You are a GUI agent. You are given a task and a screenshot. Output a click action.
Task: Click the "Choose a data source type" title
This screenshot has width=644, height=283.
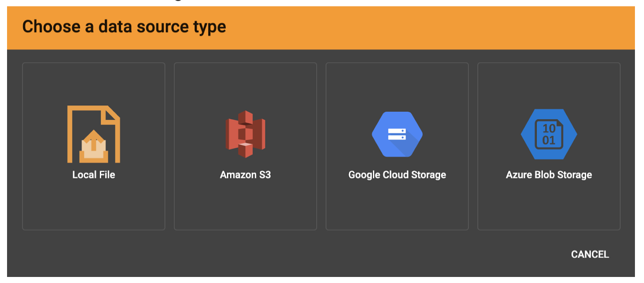point(124,27)
